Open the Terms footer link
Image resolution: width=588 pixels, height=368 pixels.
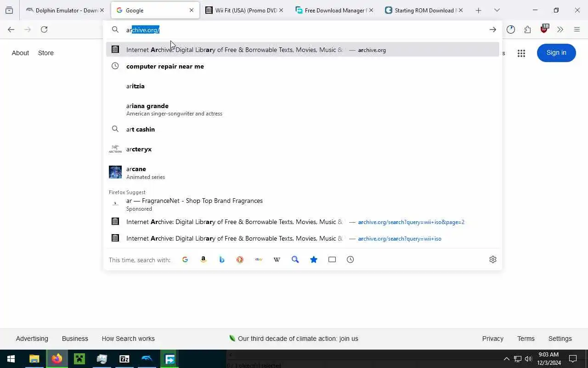pos(526,339)
